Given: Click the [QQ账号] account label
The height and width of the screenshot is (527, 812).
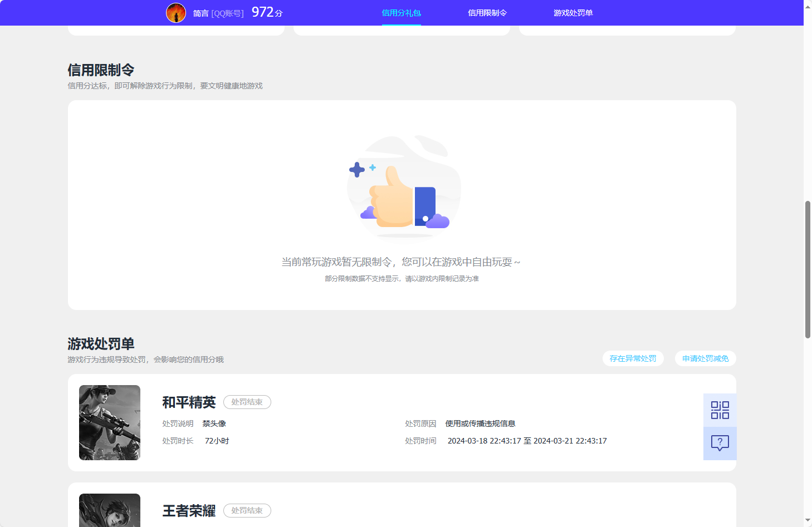Looking at the screenshot, I should click(228, 13).
